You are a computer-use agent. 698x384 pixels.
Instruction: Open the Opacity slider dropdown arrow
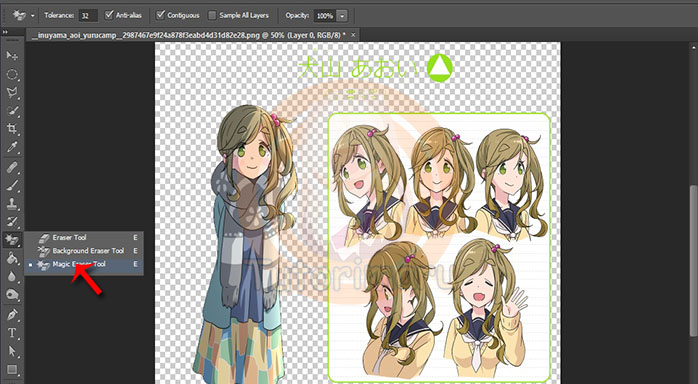(342, 16)
